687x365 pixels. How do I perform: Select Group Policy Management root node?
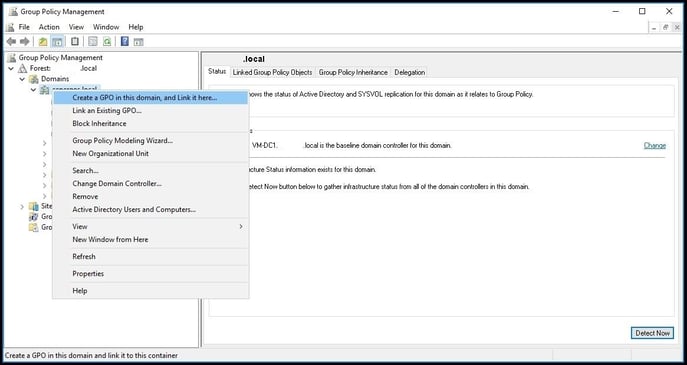[x=60, y=58]
